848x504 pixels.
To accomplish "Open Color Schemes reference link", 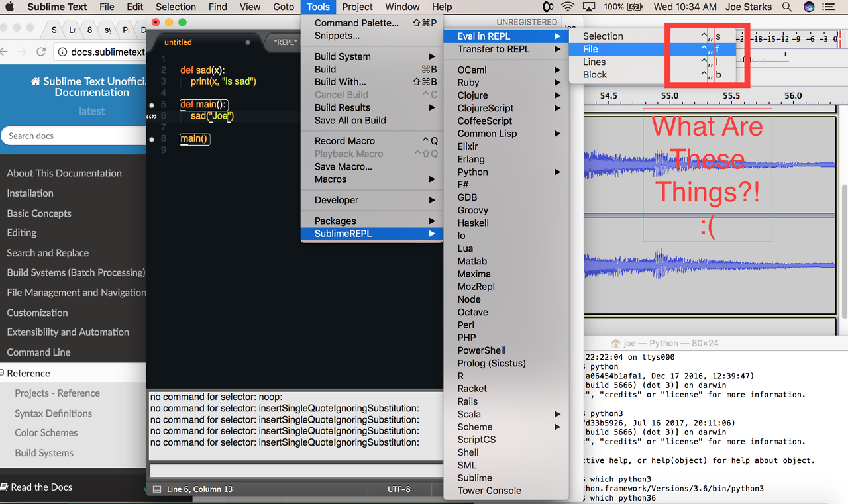I will [46, 433].
